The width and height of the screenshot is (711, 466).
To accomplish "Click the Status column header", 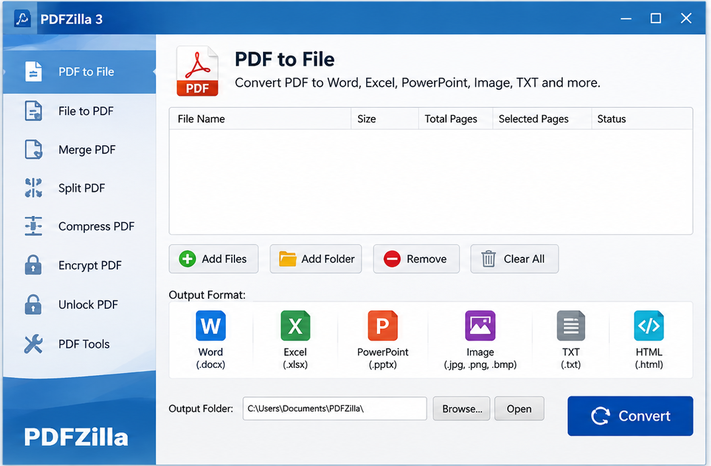I will click(642, 119).
